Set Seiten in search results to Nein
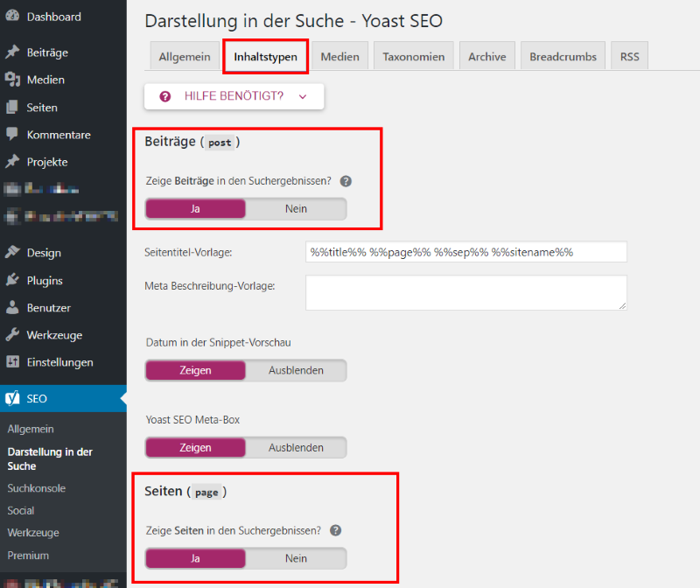Image resolution: width=700 pixels, height=588 pixels. (x=296, y=558)
